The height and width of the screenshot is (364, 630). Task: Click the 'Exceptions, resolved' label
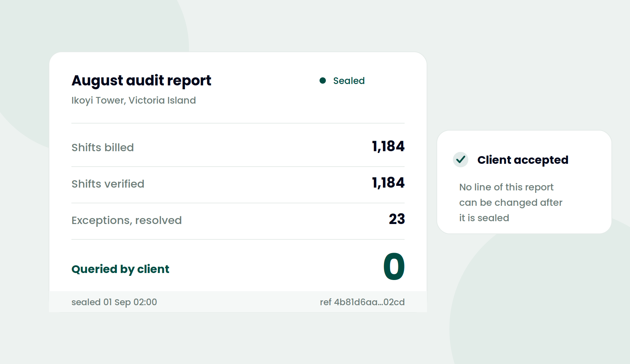coord(127,220)
